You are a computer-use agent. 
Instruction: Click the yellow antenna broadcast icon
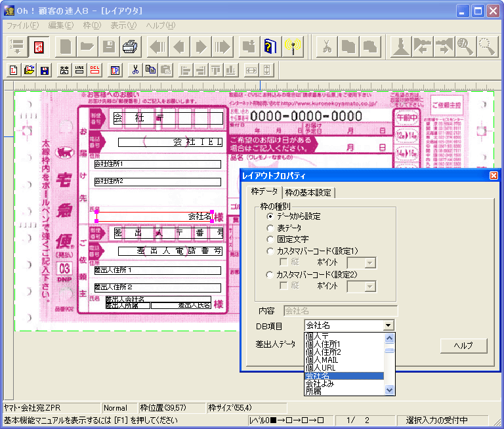293,47
